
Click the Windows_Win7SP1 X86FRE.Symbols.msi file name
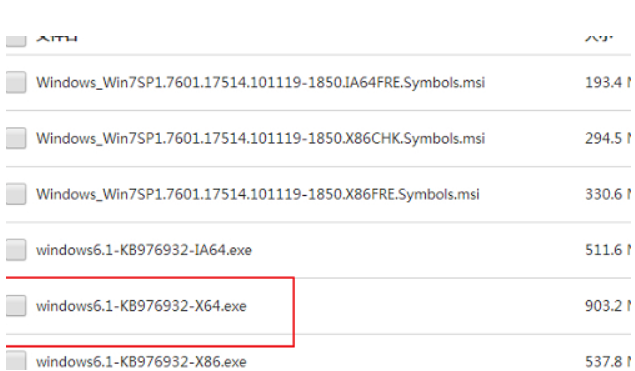258,194
